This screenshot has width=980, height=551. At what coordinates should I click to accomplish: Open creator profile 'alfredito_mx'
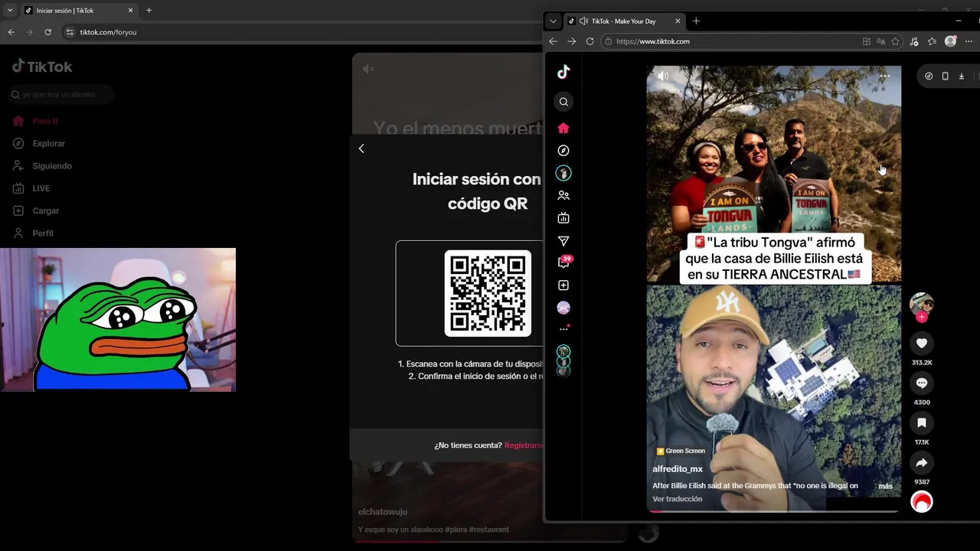coord(678,469)
